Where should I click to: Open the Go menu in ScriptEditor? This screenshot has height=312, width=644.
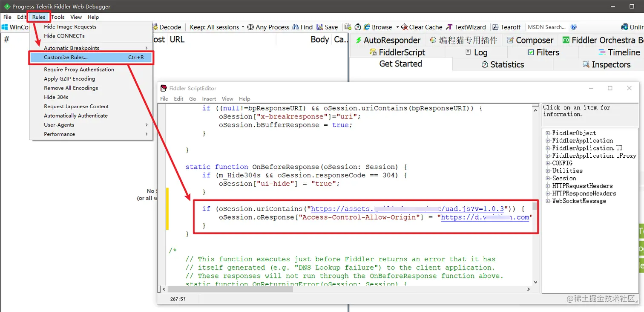click(193, 99)
